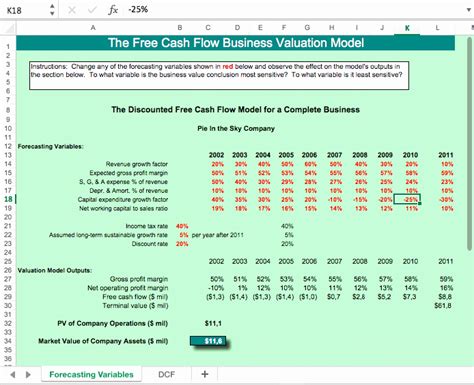Add a new sheet with plus button

pos(205,374)
